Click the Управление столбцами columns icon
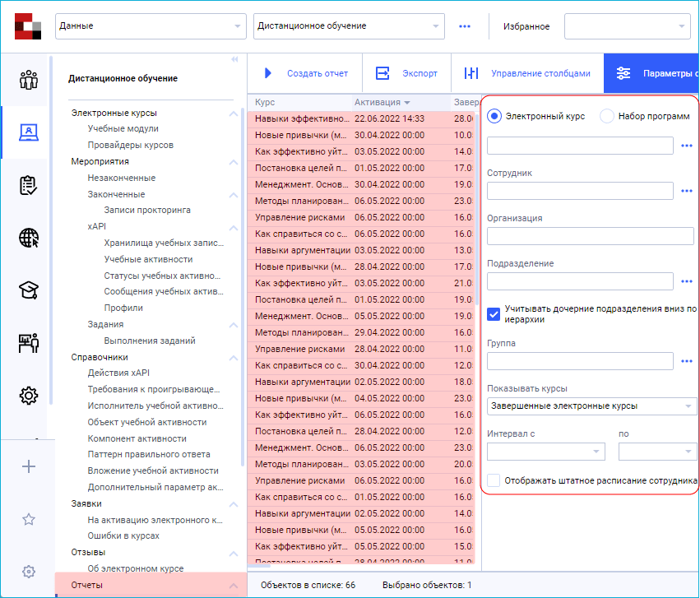The width and height of the screenshot is (700, 598). click(x=472, y=72)
